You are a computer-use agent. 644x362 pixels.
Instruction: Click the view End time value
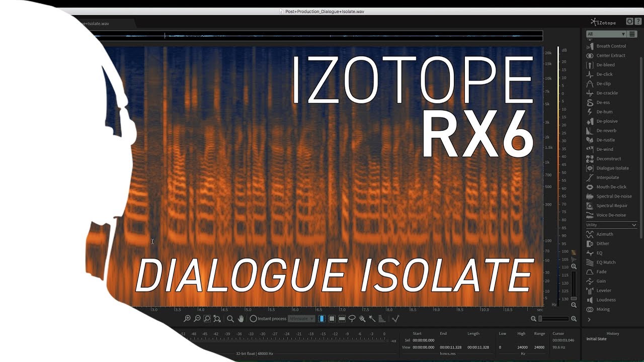coord(450,347)
